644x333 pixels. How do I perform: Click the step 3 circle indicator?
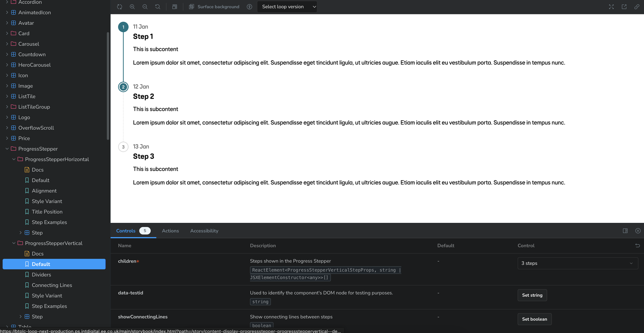[123, 147]
